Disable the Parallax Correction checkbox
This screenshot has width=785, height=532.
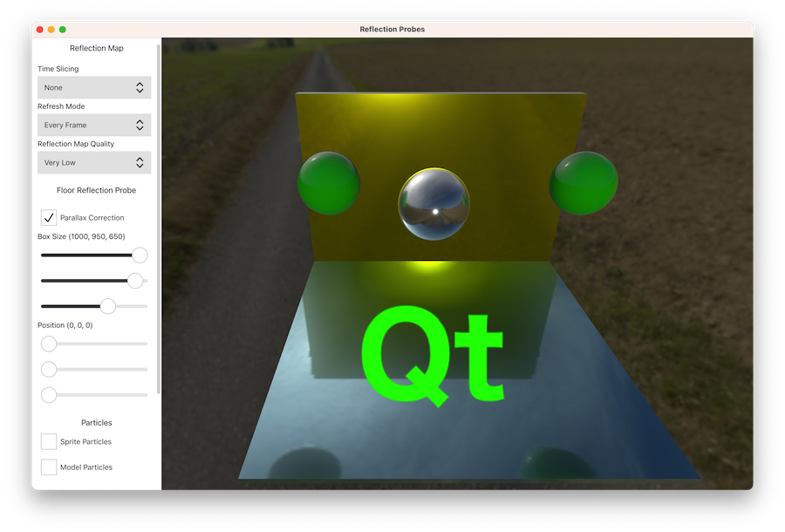(50, 217)
